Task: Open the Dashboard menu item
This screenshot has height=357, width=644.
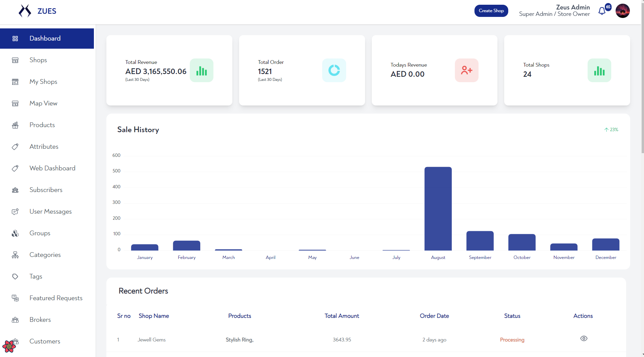Action: click(47, 39)
